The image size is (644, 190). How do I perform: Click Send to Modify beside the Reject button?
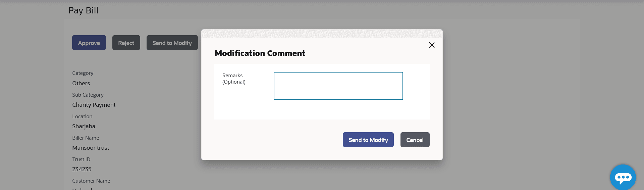click(x=172, y=43)
